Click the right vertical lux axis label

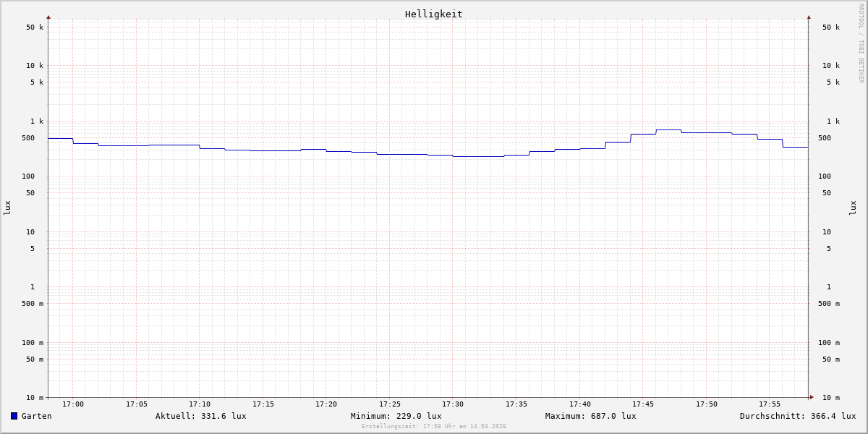click(853, 208)
